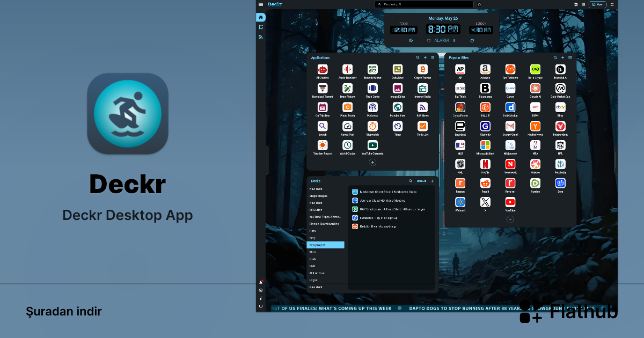The image size is (644, 338).
Task: Expand the ALARM options three-dot menu
Action: click(454, 40)
